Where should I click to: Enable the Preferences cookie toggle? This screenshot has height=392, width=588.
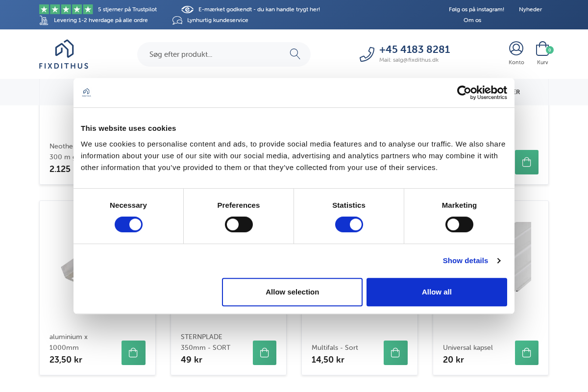click(239, 224)
